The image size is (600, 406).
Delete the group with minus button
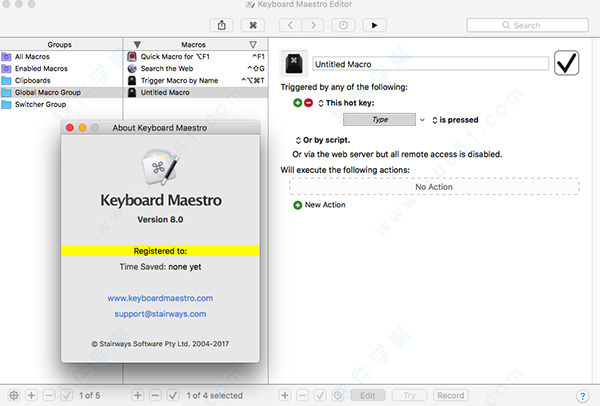[49, 395]
